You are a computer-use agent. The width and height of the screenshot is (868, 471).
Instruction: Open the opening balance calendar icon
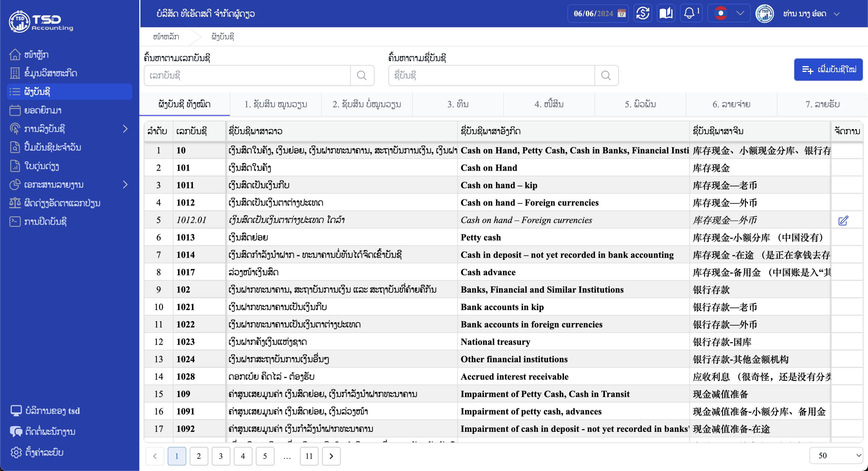pos(15,110)
